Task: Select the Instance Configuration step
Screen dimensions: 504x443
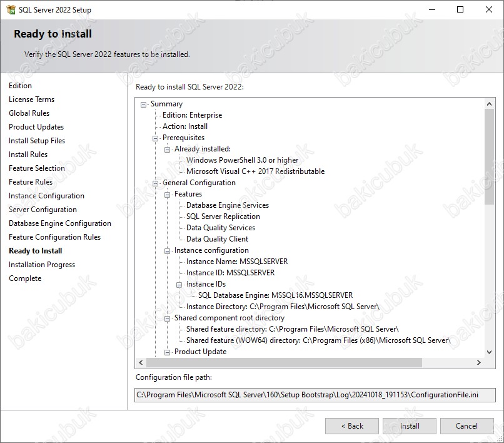Action: click(46, 196)
